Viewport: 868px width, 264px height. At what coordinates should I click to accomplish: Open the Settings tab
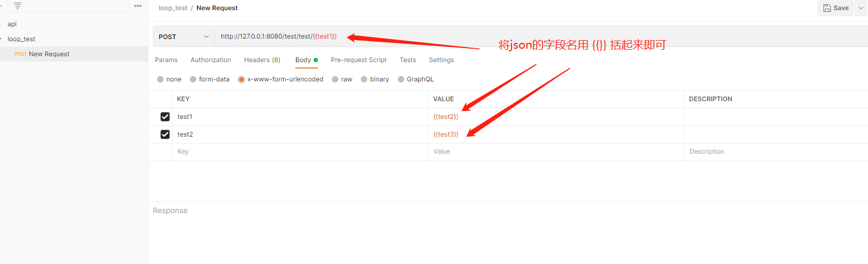click(441, 60)
